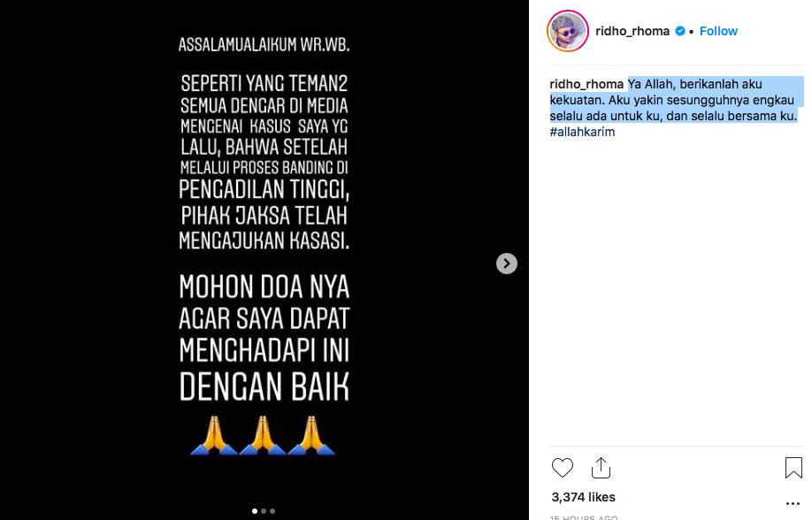Open the #allahkarim hashtag link
The width and height of the screenshot is (812, 520).
582,132
